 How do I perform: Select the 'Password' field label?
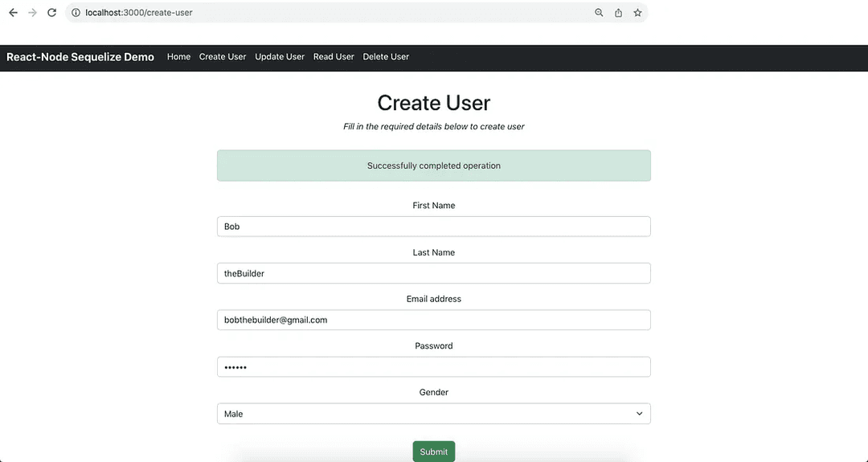point(434,345)
